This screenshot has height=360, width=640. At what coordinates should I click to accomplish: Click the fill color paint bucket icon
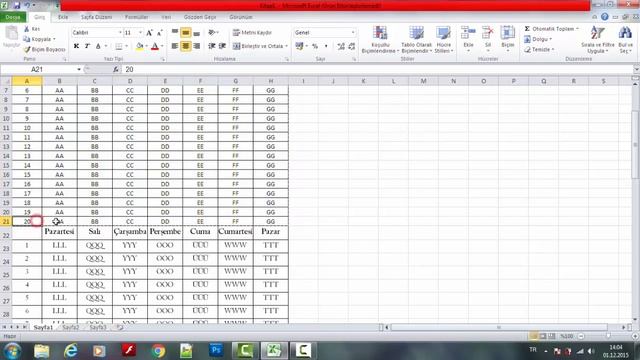point(140,46)
